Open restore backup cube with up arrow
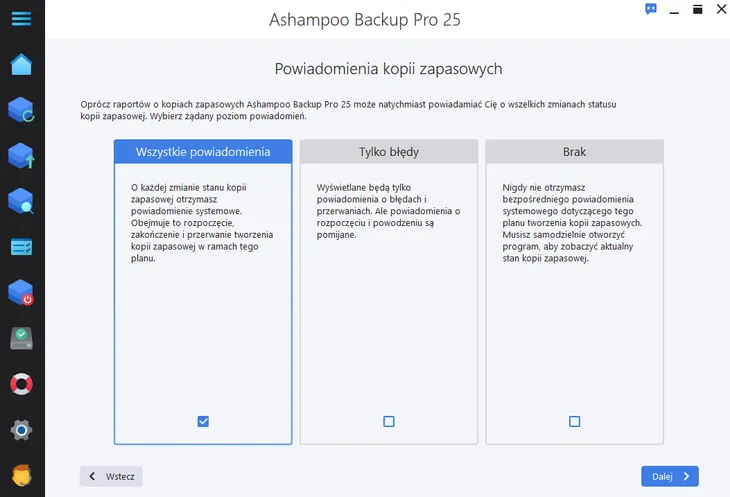The width and height of the screenshot is (730, 497). [x=21, y=155]
